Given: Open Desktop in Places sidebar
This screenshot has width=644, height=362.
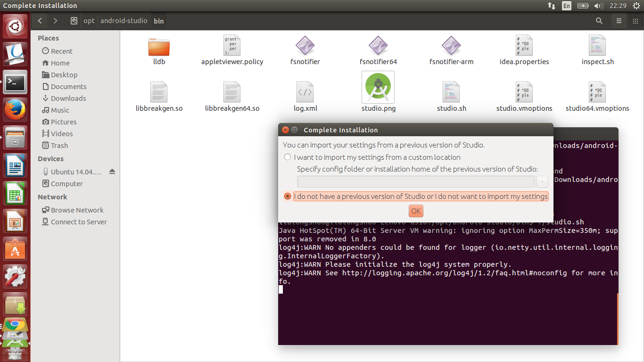Looking at the screenshot, I should coord(59,74).
